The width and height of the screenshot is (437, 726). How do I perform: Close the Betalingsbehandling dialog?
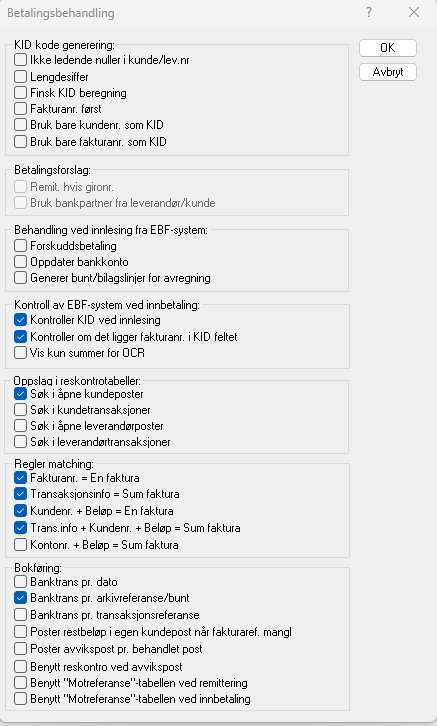pyautogui.click(x=414, y=13)
